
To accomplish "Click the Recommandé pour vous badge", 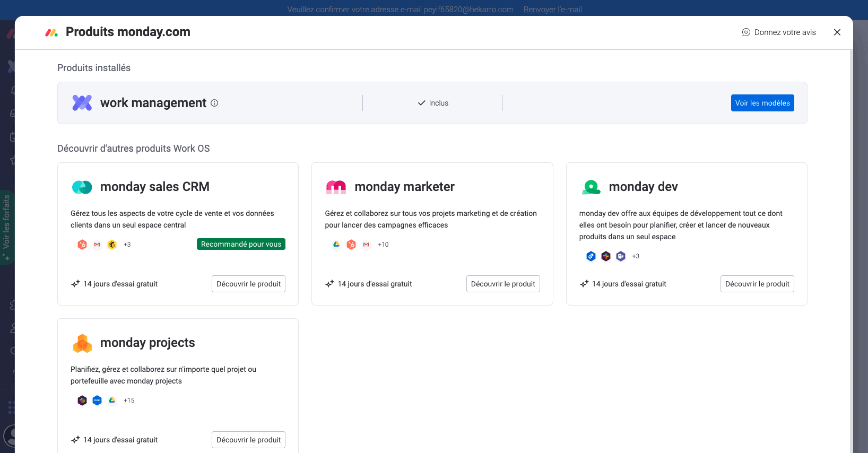I will [241, 244].
